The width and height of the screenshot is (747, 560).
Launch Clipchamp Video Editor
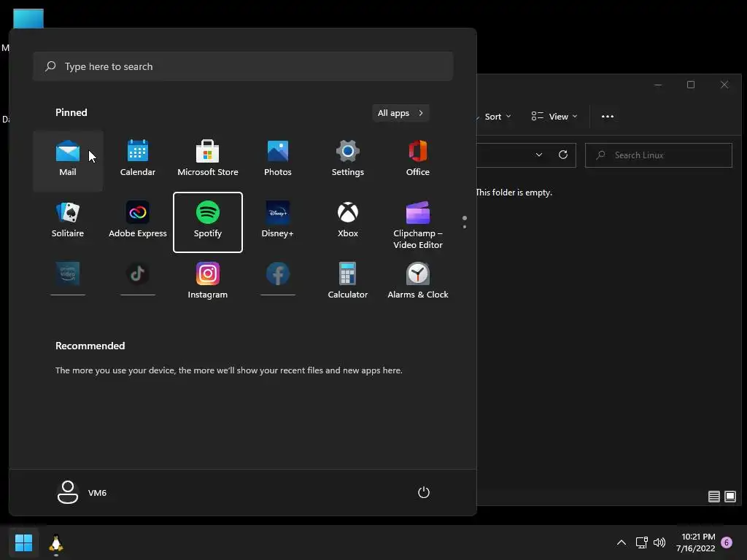tap(418, 222)
